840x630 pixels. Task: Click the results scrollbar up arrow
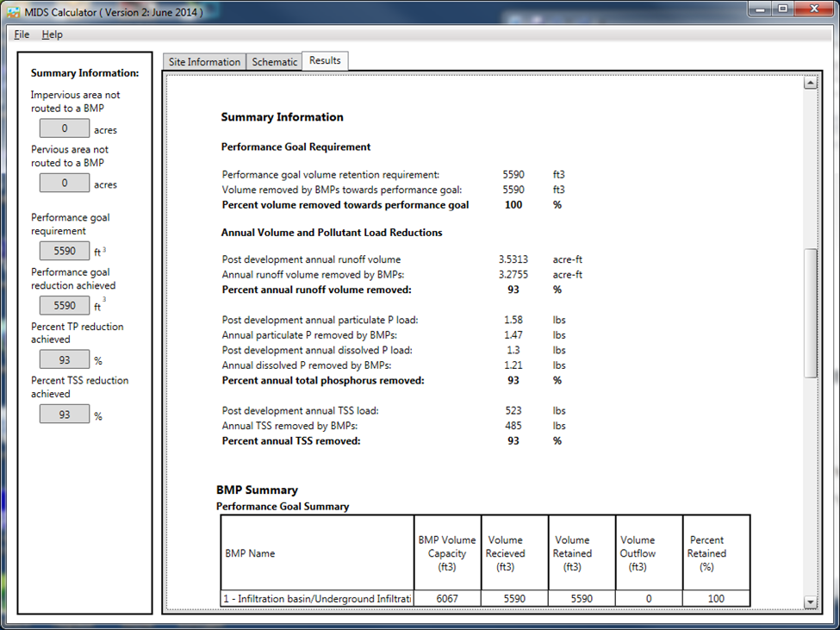[810, 83]
